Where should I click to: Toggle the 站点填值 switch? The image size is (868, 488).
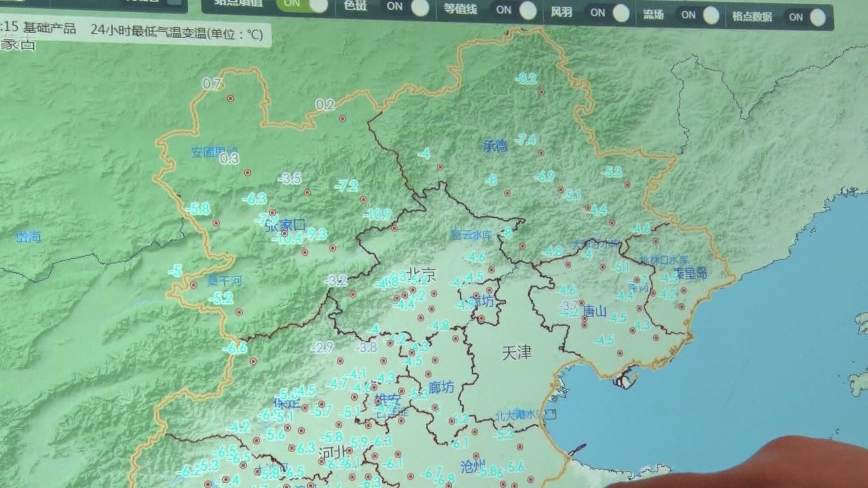coord(304,5)
